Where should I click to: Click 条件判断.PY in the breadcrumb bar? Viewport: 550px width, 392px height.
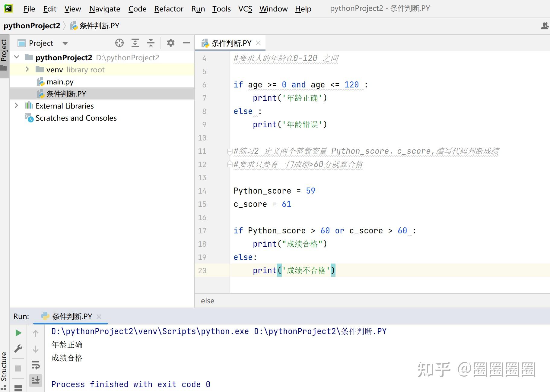click(x=95, y=26)
